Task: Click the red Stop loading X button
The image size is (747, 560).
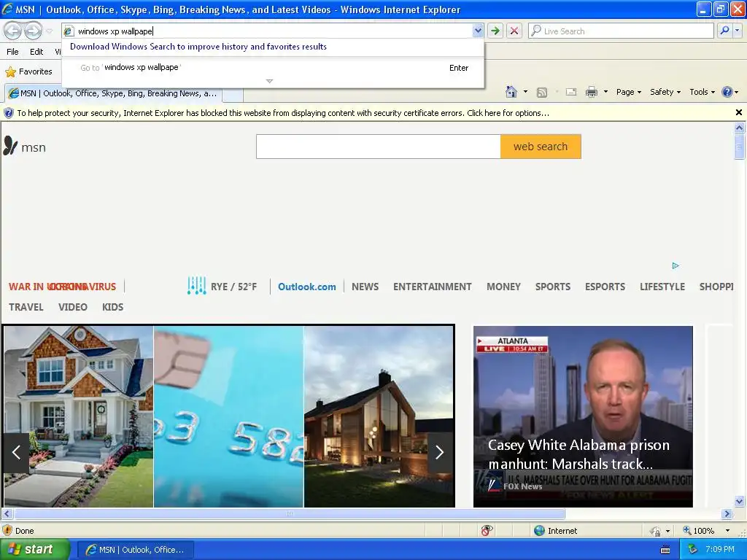Action: tap(514, 31)
